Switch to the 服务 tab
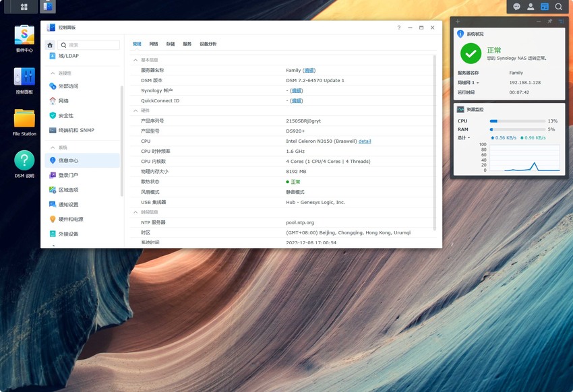 [187, 44]
